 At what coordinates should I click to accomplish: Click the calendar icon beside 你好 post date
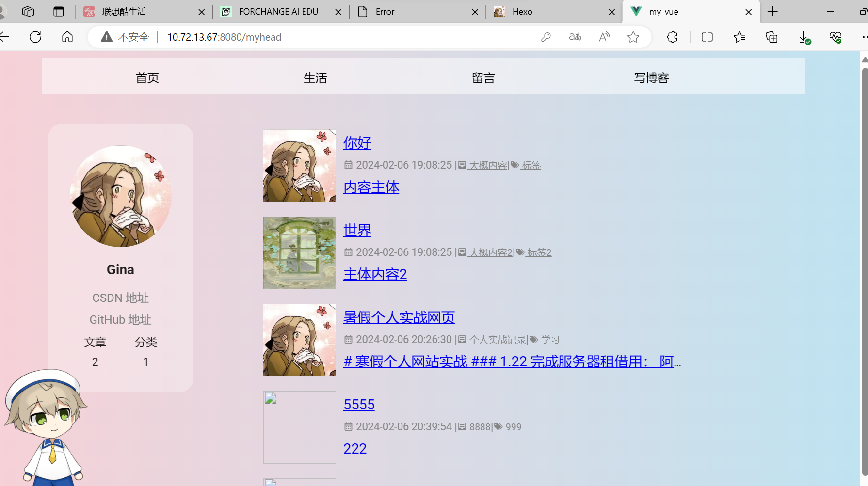tap(349, 165)
